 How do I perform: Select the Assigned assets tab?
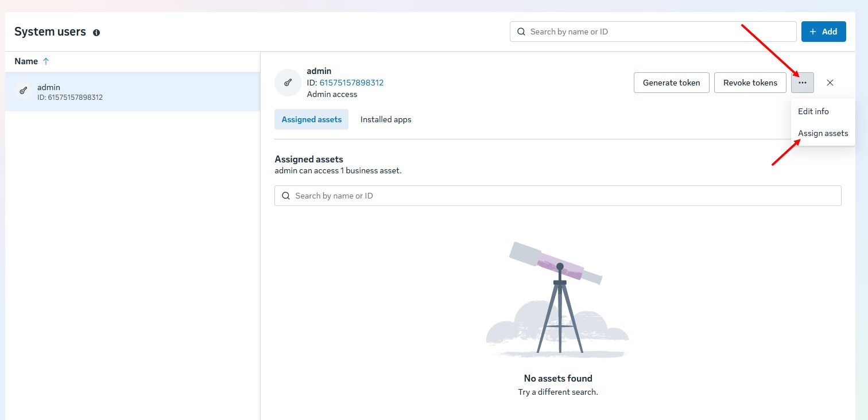click(x=311, y=119)
